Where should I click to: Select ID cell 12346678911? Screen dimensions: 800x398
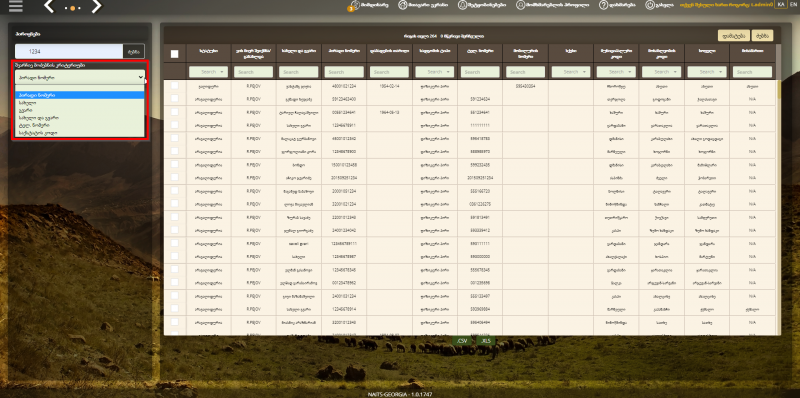pos(344,125)
